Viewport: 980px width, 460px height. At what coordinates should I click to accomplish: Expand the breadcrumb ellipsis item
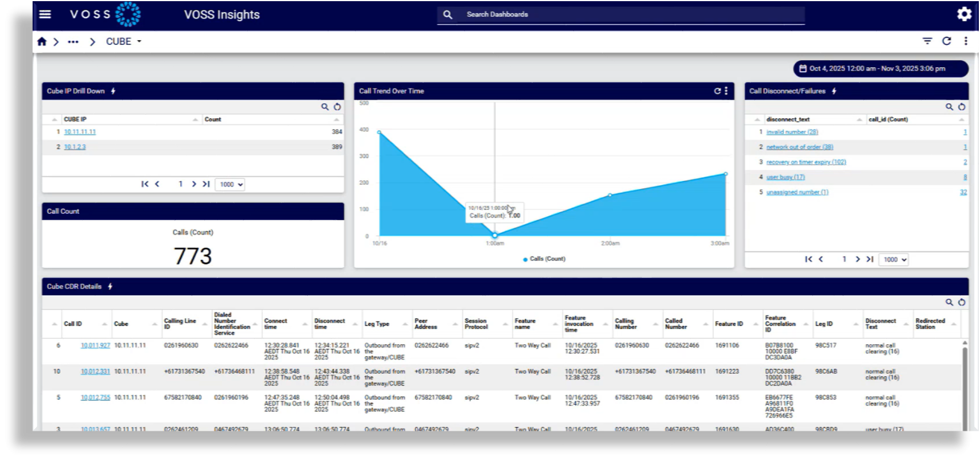pos(73,41)
